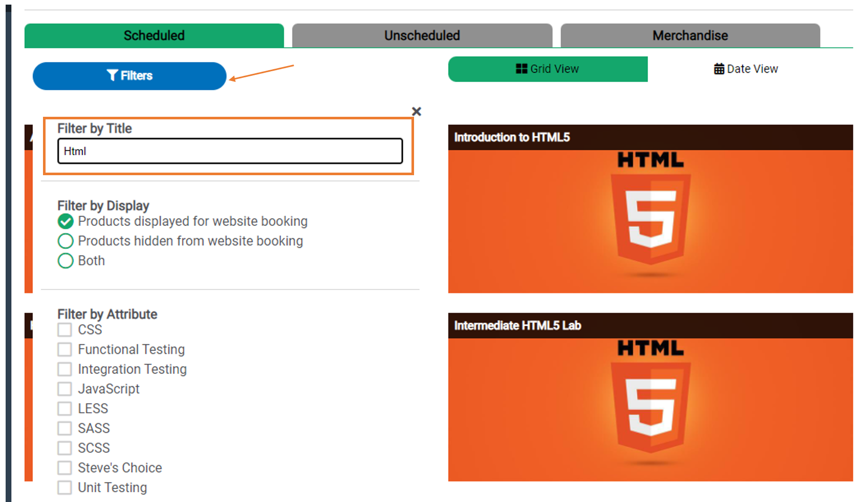The image size is (868, 502).
Task: Open the Intermediate HTML5 Lab course image
Action: (650, 410)
